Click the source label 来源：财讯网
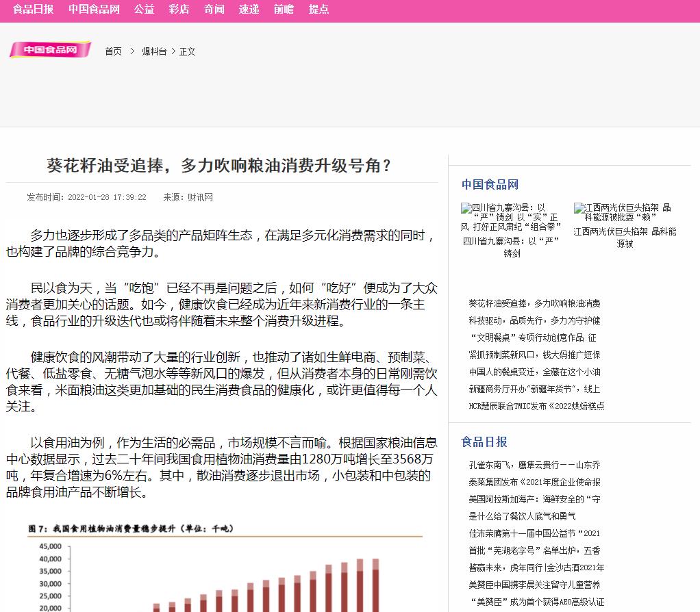 click(x=188, y=197)
